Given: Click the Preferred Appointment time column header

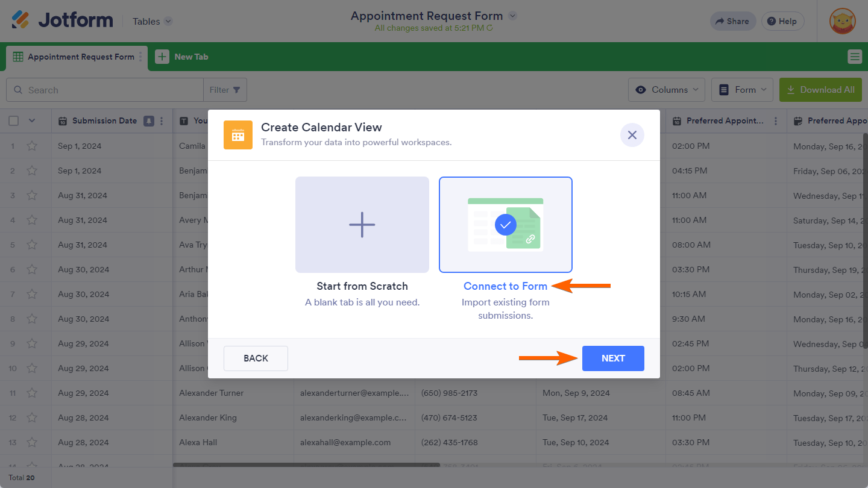Looking at the screenshot, I should coord(726,121).
